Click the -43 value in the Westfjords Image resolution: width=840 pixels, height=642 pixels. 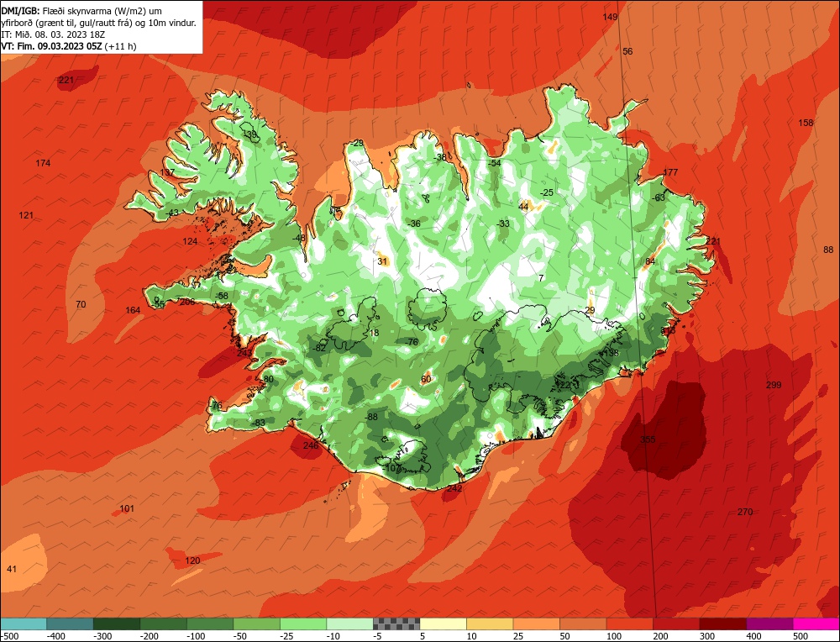pos(172,213)
